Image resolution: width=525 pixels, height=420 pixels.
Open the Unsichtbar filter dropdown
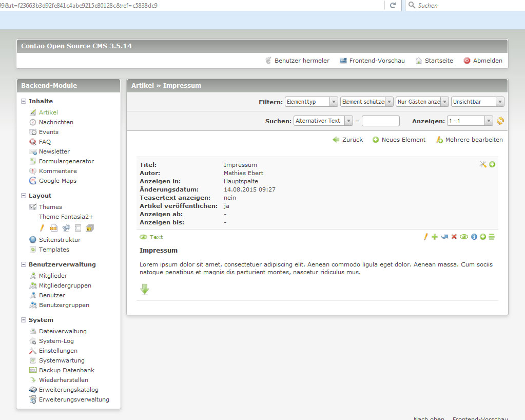point(478,102)
